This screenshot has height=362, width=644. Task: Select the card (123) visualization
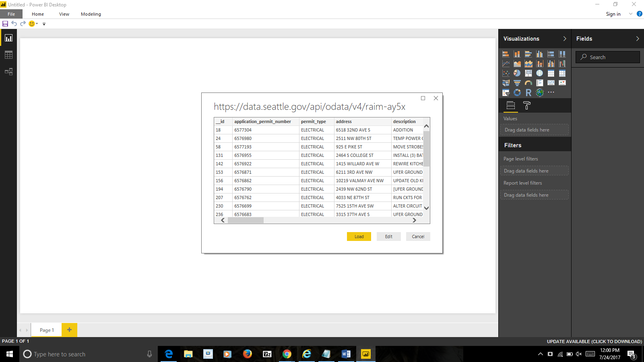pyautogui.click(x=551, y=83)
